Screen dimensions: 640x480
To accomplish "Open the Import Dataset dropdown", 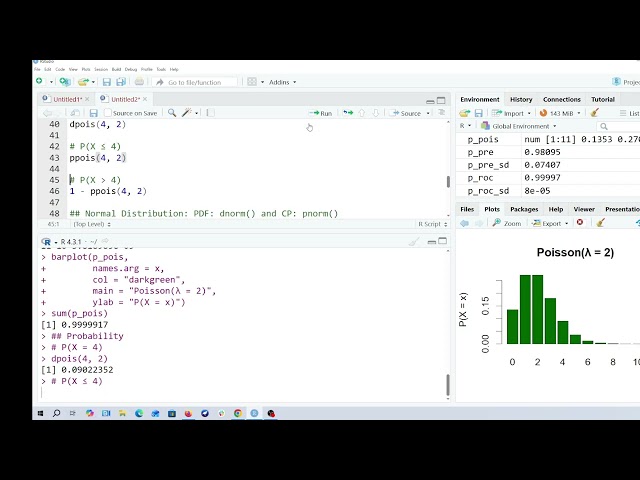I will tap(511, 113).
